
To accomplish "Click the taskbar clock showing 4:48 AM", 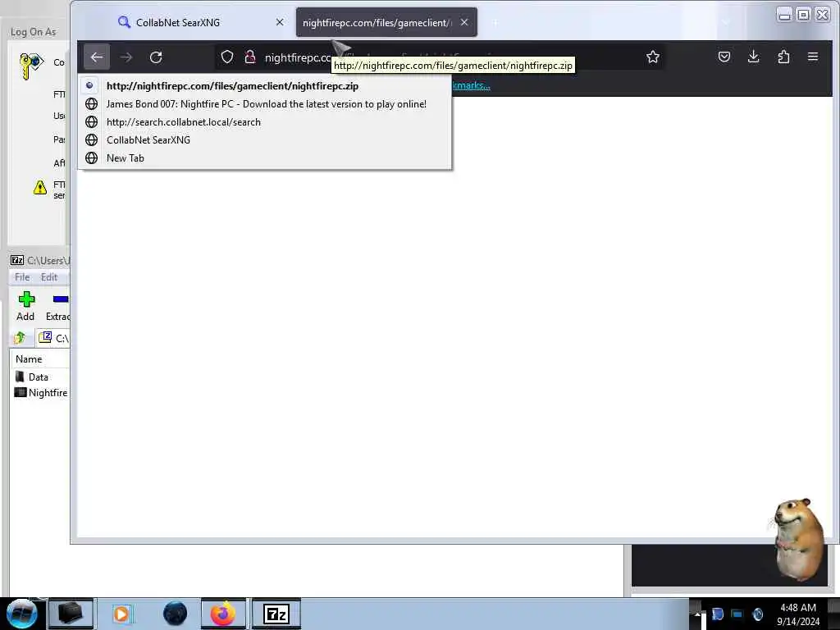I will click(798, 614).
